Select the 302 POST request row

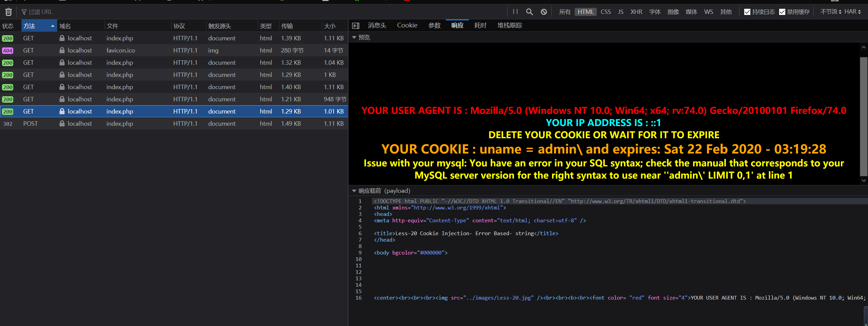pos(174,124)
